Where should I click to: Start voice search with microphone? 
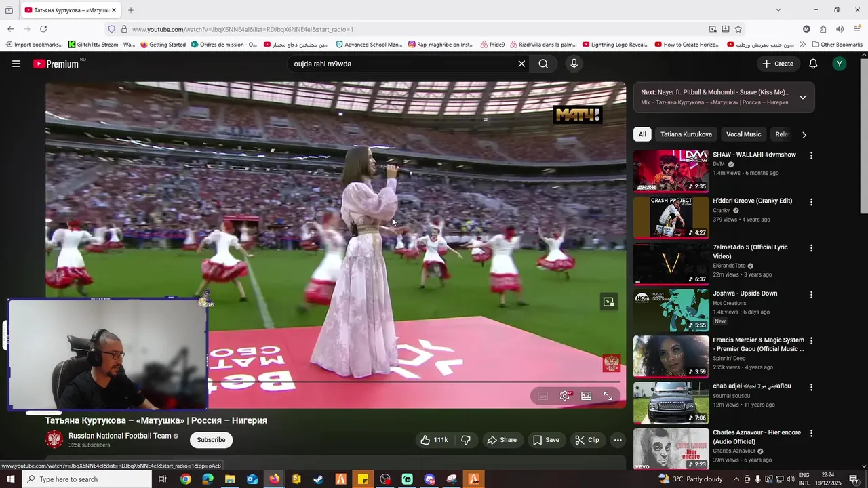point(574,64)
